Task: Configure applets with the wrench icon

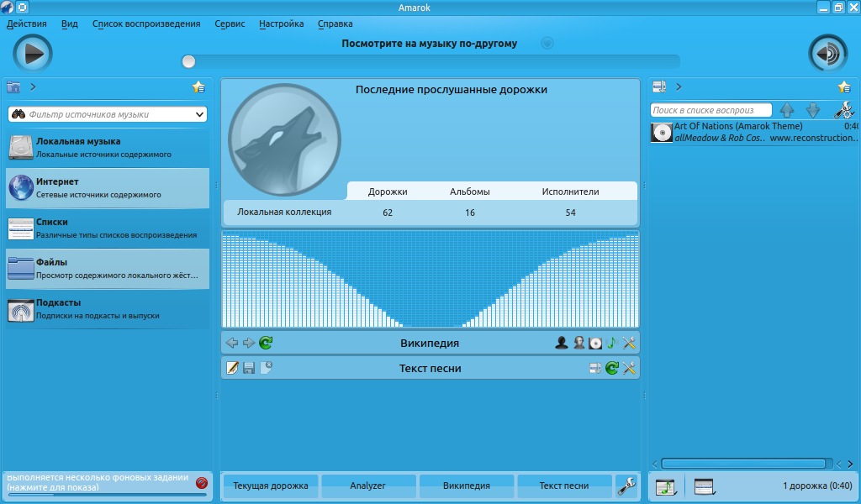Action: pos(626,486)
